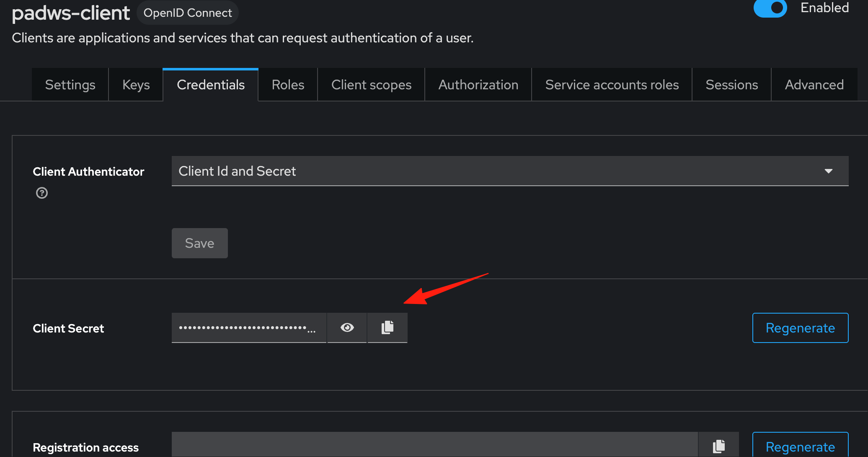This screenshot has width=868, height=457.
Task: Go to the Roles tab
Action: click(288, 85)
